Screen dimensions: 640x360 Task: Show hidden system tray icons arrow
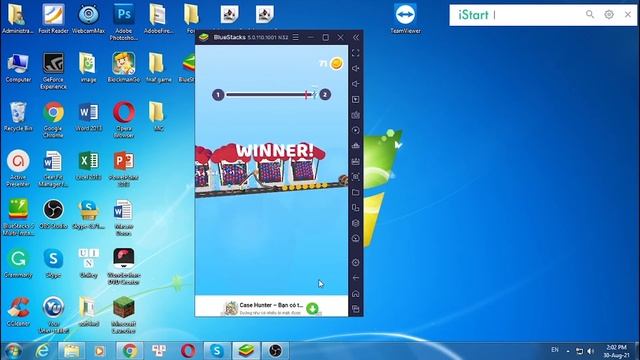(x=568, y=351)
